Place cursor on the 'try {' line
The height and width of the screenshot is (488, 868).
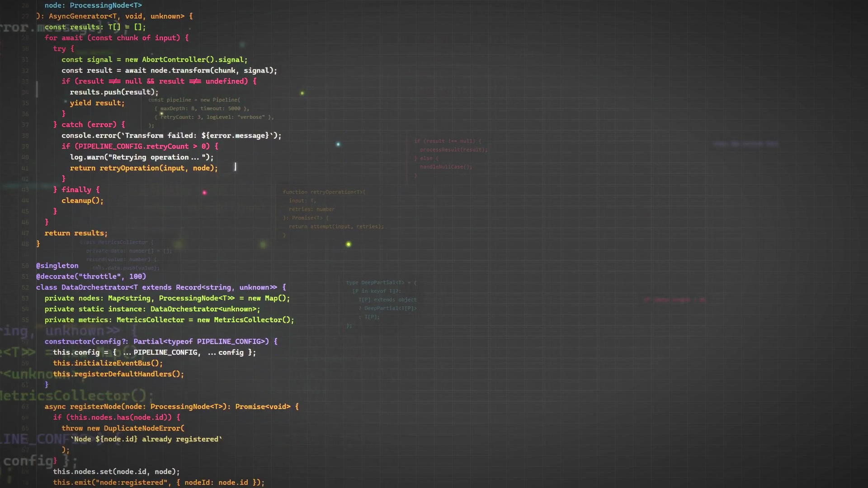[63, 49]
